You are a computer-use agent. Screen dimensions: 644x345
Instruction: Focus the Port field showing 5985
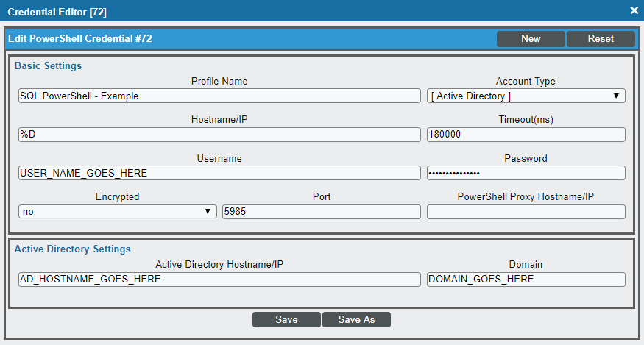(x=321, y=212)
